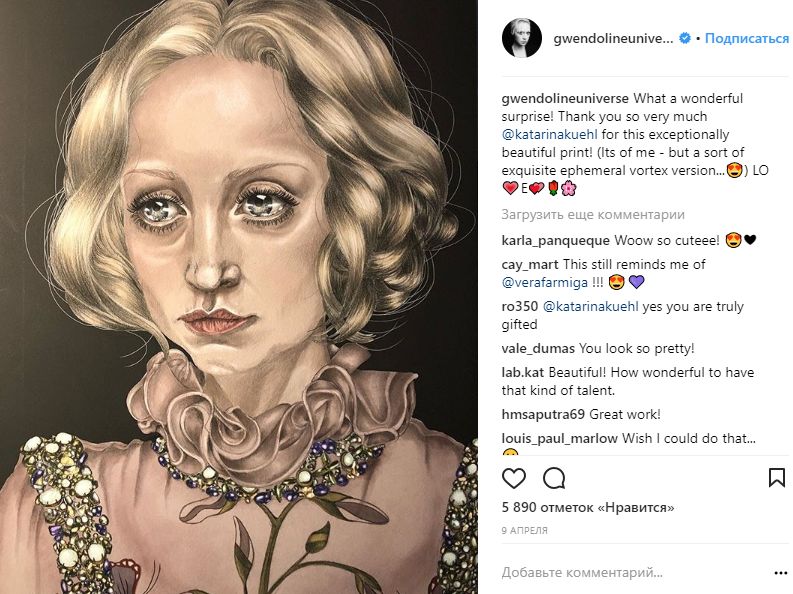793x594 pixels.
Task: Open the @verafarmiga mention link
Action: point(546,281)
